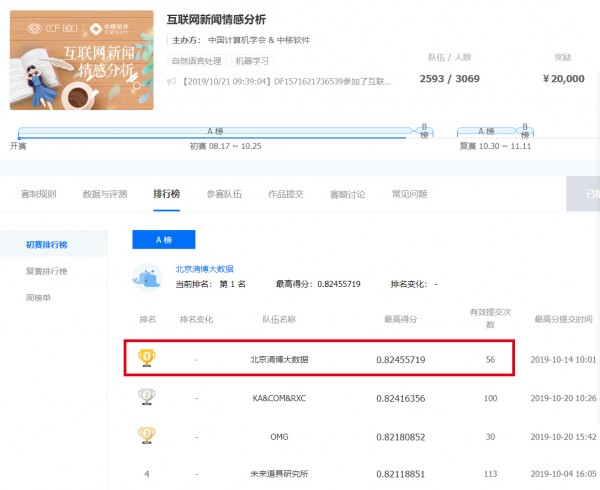Image resolution: width=600 pixels, height=490 pixels.
Task: Select the 排行榜 tab
Action: pyautogui.click(x=166, y=194)
